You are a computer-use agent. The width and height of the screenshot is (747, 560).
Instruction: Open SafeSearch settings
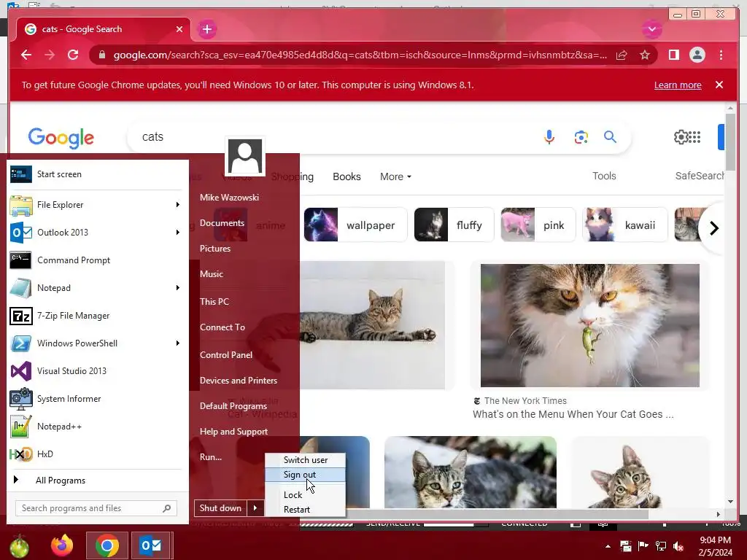[x=700, y=176]
